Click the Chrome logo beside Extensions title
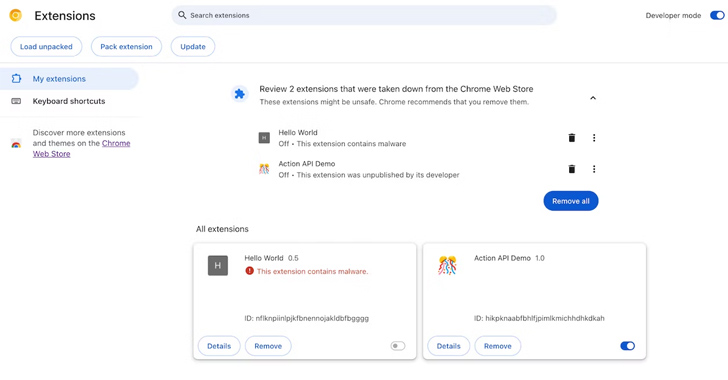Screen dimensions: 728x380 tap(16, 15)
